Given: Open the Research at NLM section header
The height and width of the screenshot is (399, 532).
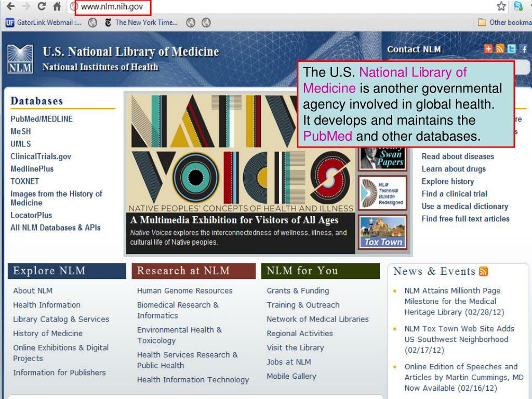Looking at the screenshot, I should (194, 271).
